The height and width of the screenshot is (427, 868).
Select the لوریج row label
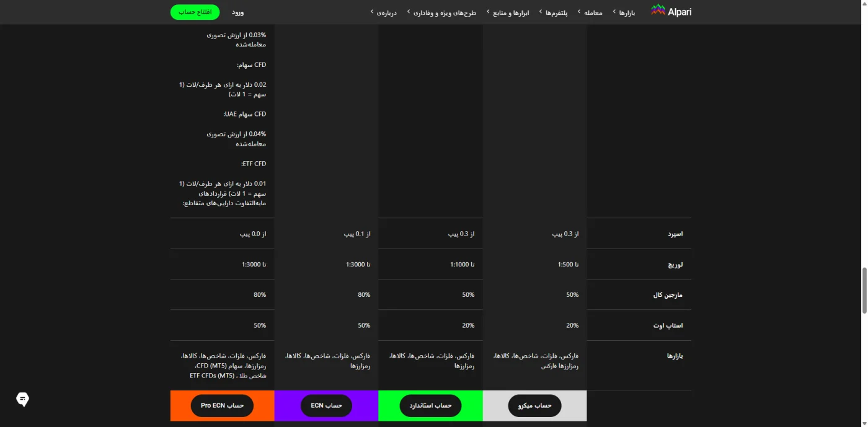(674, 265)
